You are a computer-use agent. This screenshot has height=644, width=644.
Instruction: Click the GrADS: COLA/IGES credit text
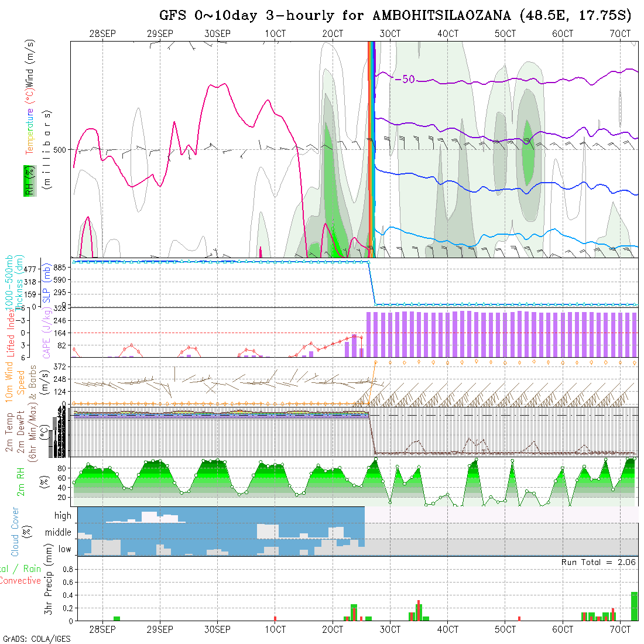pyautogui.click(x=36, y=639)
